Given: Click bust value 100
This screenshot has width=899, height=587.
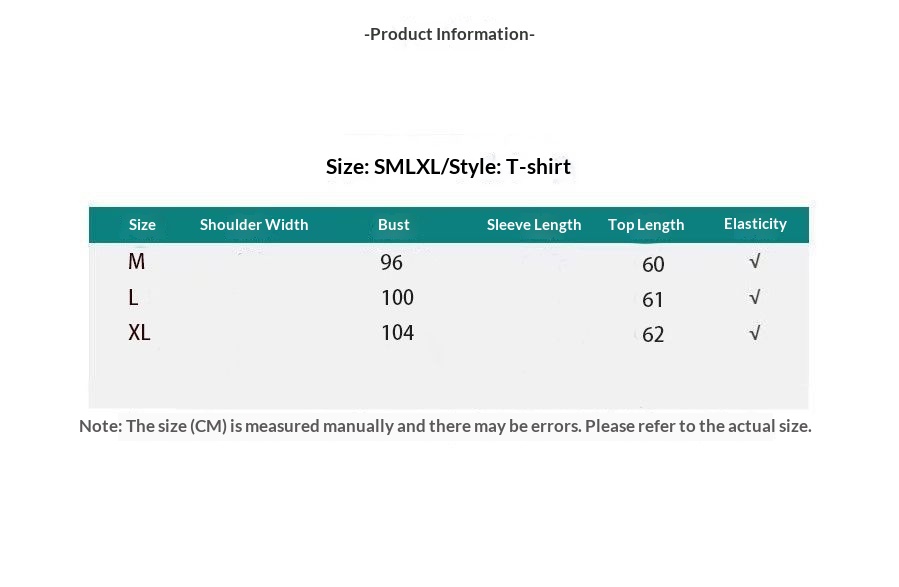Looking at the screenshot, I should 397,298.
